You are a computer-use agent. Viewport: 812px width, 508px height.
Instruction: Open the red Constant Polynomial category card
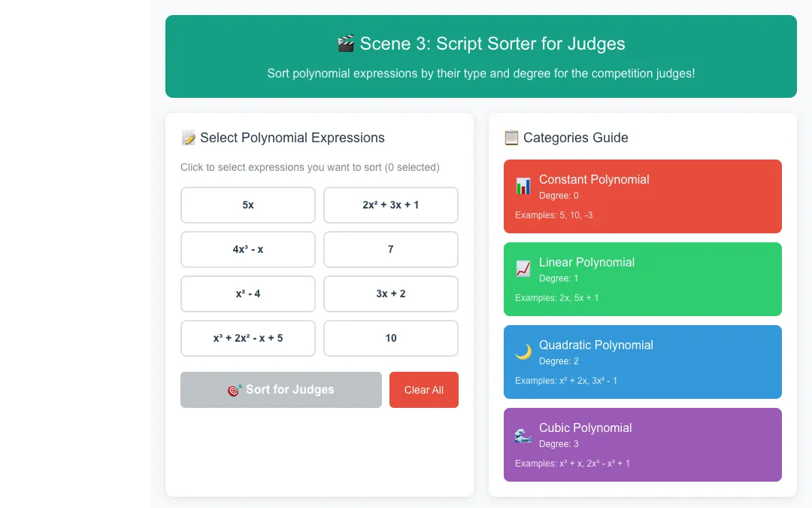coord(643,196)
